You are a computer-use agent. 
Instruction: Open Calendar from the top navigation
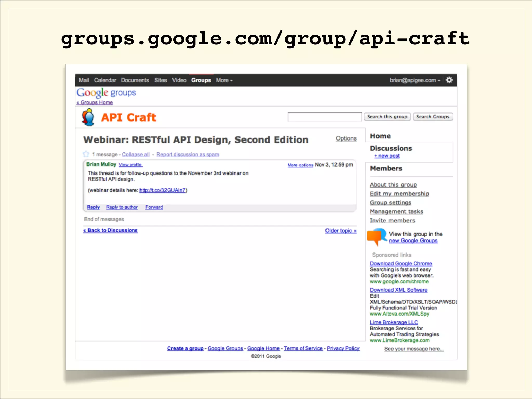pyautogui.click(x=105, y=80)
